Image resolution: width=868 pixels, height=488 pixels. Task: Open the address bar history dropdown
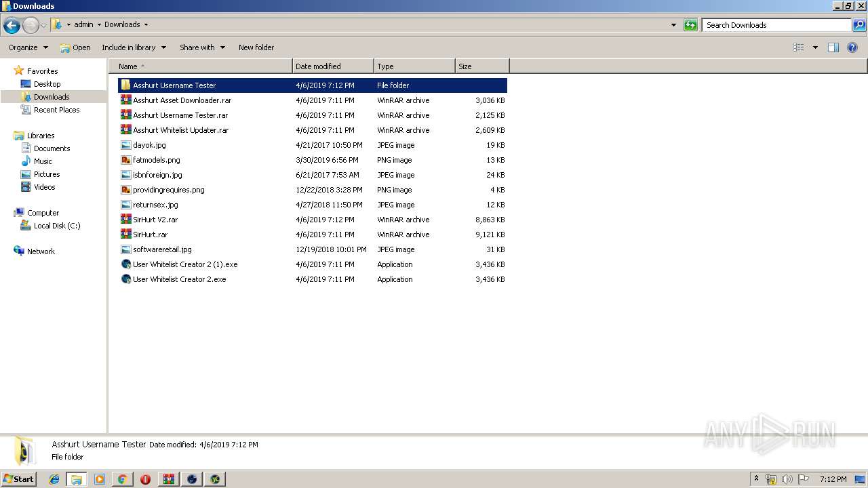click(673, 25)
